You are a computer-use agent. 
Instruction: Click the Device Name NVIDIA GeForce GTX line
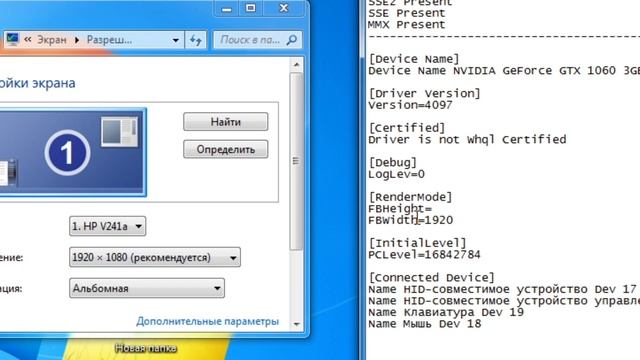[504, 71]
